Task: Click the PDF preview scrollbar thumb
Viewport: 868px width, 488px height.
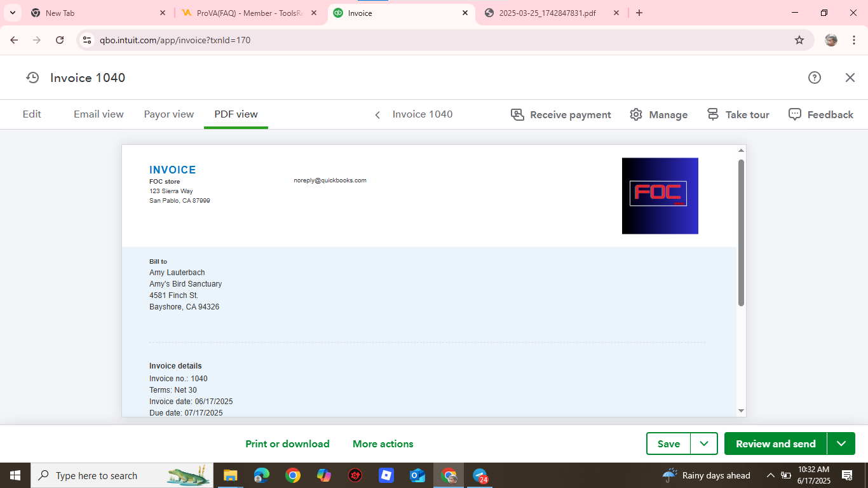Action: pos(741,233)
